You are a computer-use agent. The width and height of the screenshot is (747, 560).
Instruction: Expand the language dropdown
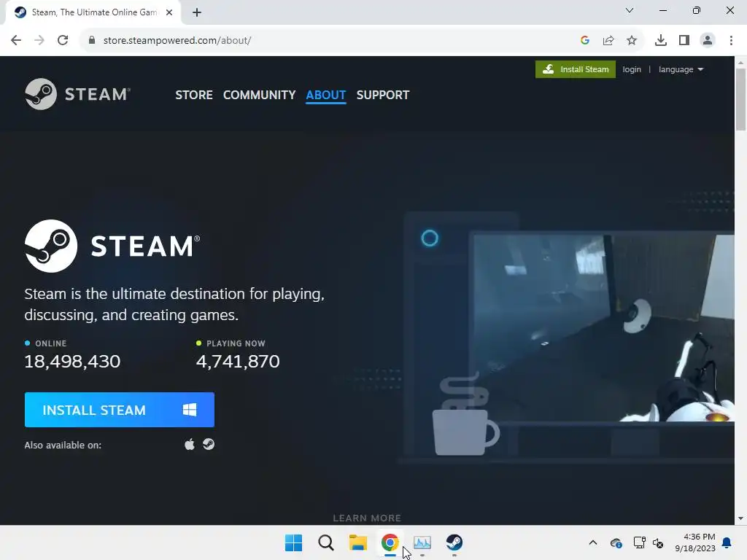[x=681, y=69]
